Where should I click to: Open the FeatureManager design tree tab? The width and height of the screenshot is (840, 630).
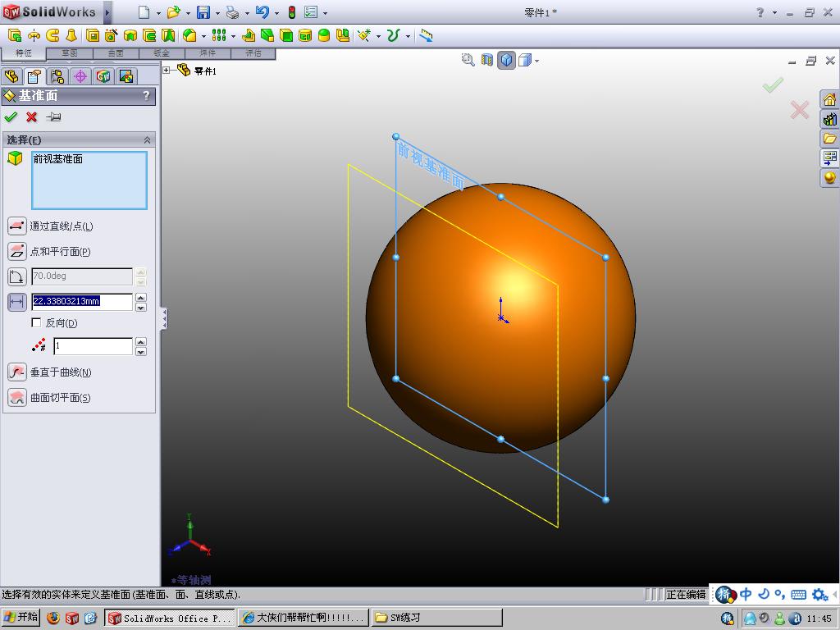11,76
